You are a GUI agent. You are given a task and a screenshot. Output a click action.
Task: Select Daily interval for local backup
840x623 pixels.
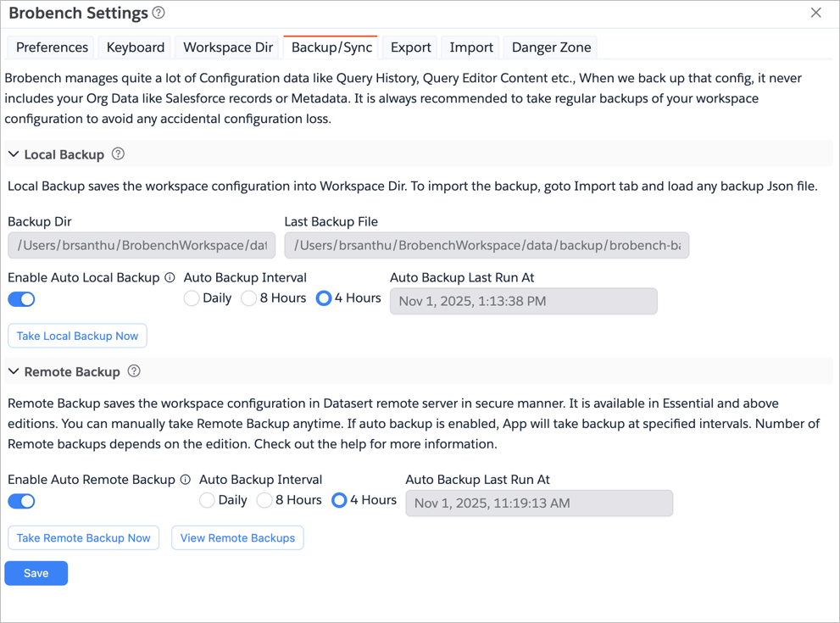pos(192,298)
